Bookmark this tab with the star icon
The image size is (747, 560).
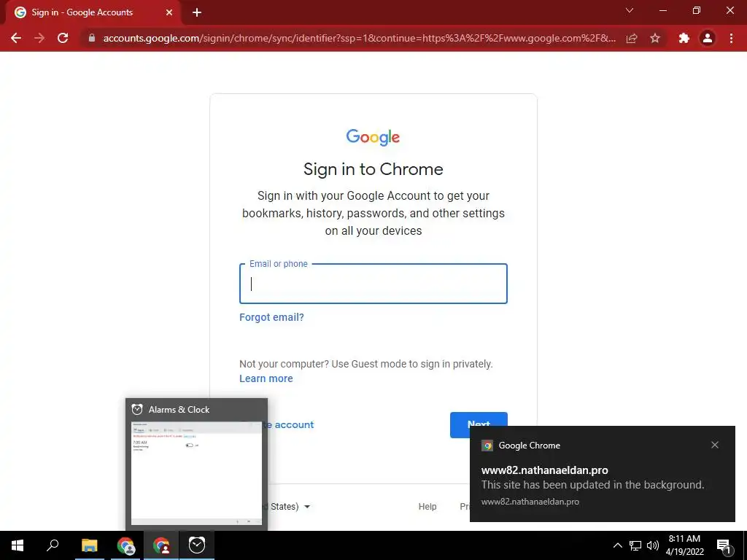tap(655, 38)
